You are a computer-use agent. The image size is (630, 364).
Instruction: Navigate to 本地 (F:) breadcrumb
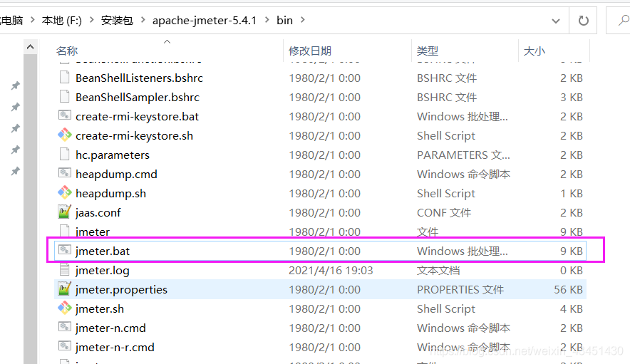coord(62,20)
